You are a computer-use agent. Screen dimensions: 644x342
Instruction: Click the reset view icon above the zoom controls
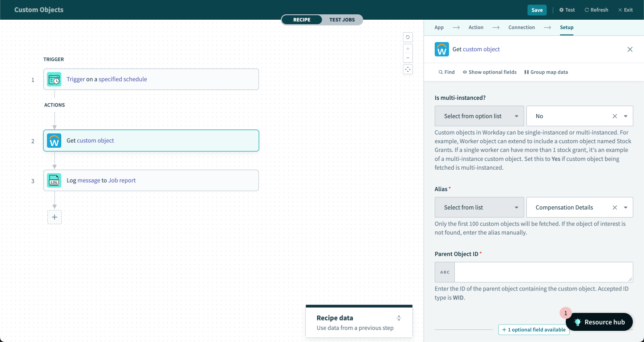point(407,37)
